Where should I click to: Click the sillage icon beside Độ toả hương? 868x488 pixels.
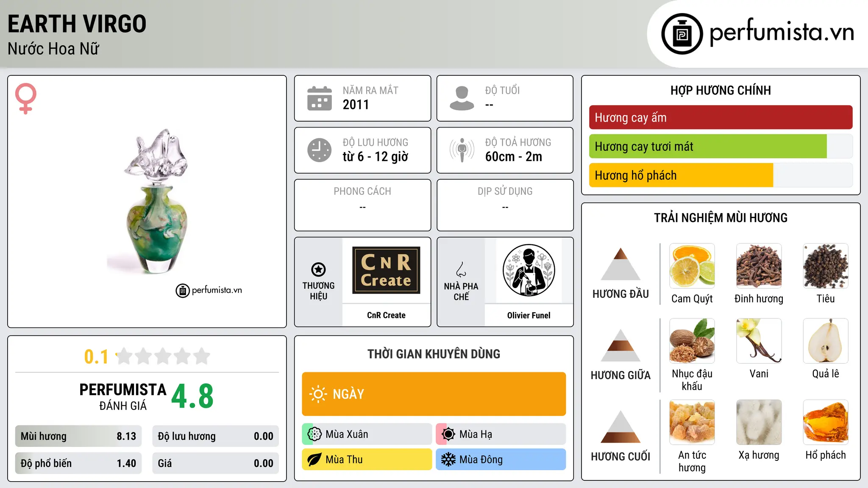(x=462, y=150)
